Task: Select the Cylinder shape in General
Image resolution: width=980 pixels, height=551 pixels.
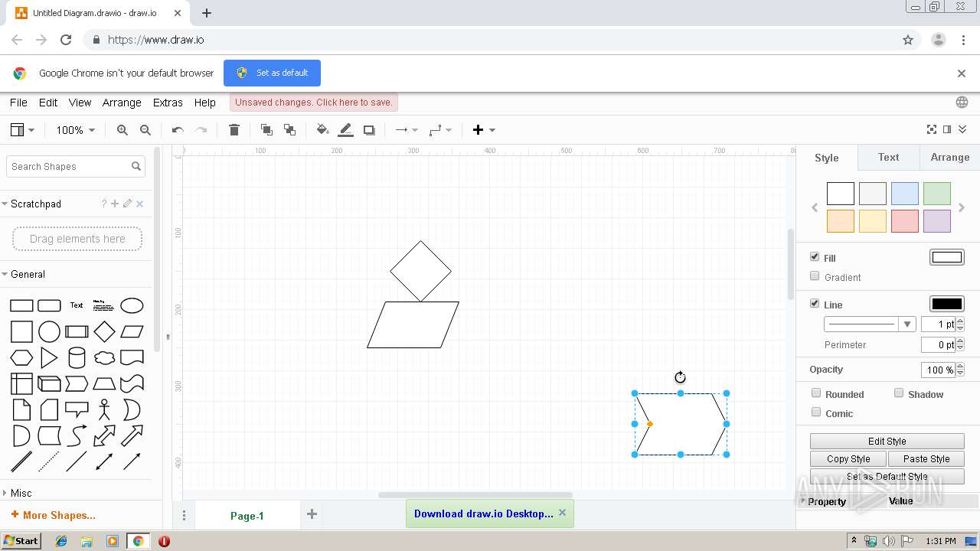Action: coord(77,357)
